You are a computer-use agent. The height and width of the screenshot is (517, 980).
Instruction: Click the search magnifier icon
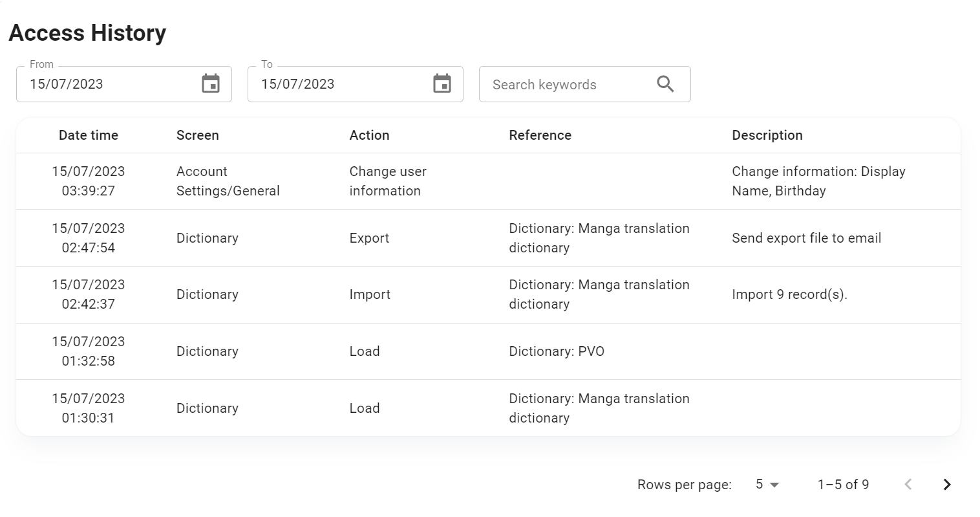tap(665, 84)
